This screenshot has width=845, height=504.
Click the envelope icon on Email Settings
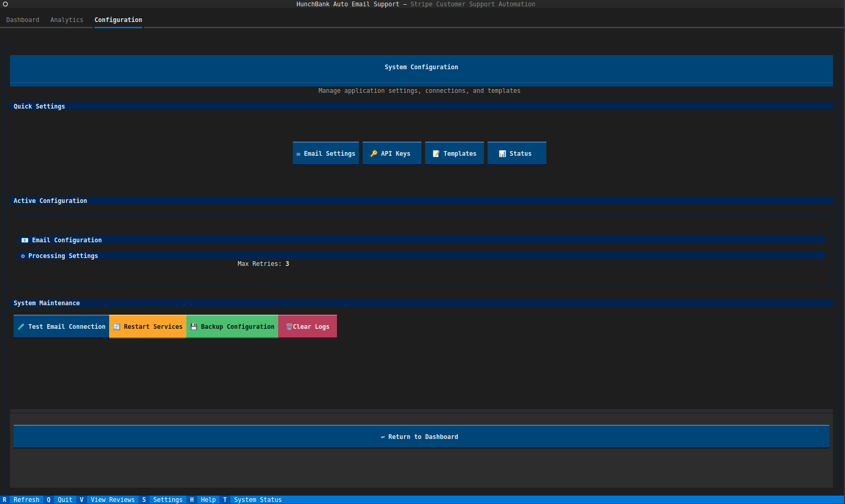(299, 153)
